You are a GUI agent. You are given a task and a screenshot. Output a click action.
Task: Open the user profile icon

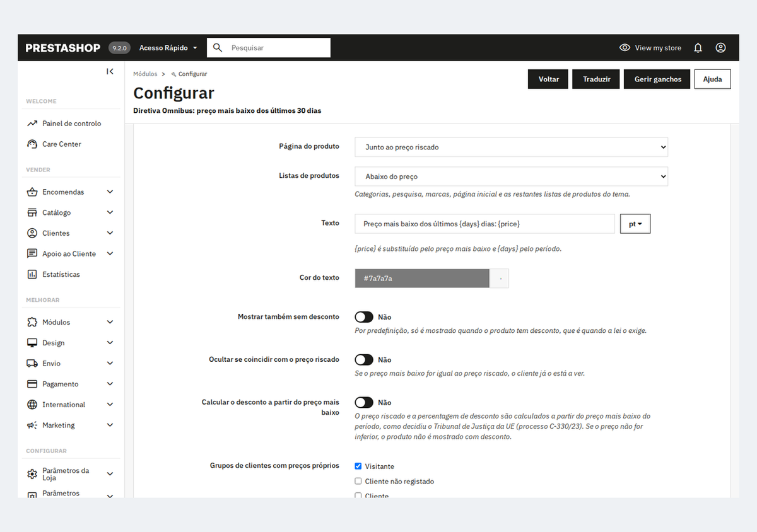tap(720, 48)
